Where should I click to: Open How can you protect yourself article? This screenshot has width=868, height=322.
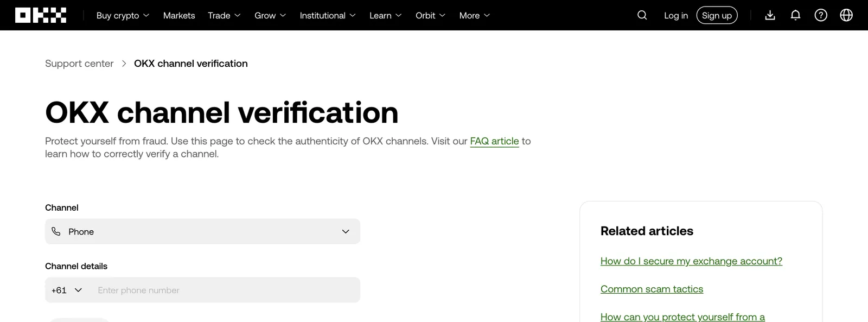pyautogui.click(x=682, y=317)
